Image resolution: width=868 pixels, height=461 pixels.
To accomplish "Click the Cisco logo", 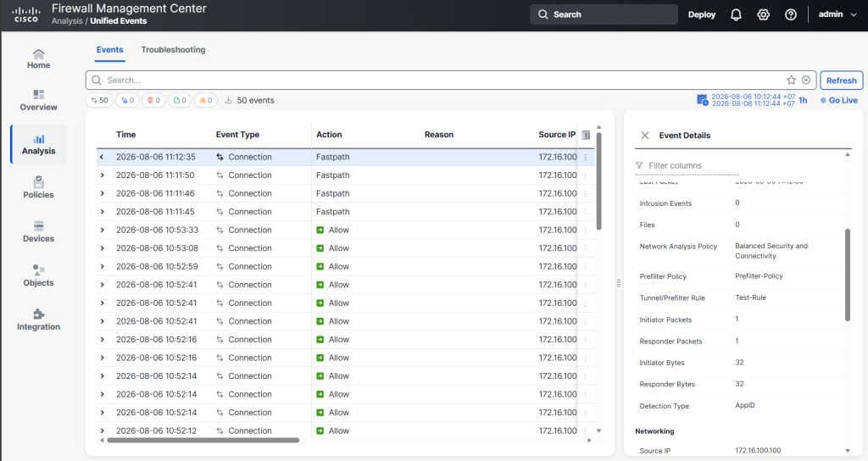I will click(x=26, y=14).
